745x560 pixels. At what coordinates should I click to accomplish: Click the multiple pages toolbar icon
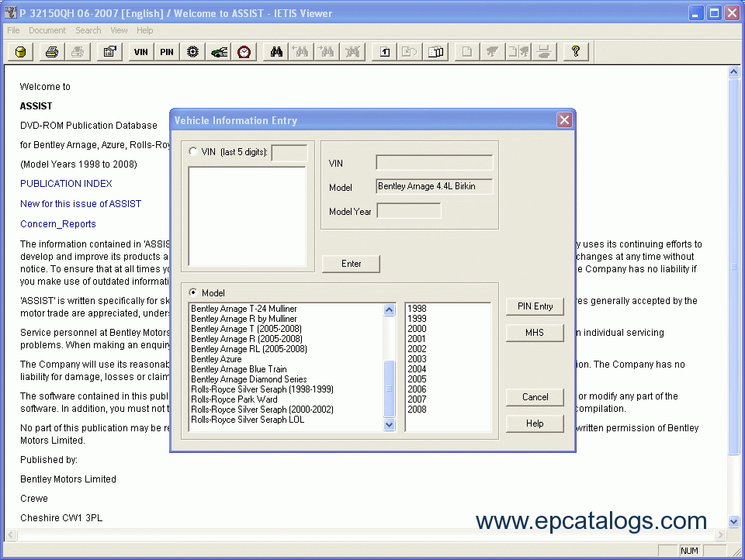(x=435, y=52)
